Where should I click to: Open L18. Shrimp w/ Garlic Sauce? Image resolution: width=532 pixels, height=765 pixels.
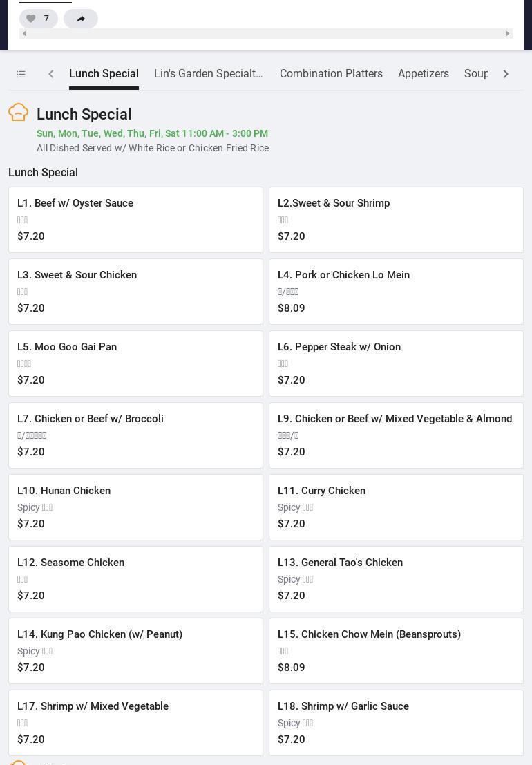click(x=396, y=723)
